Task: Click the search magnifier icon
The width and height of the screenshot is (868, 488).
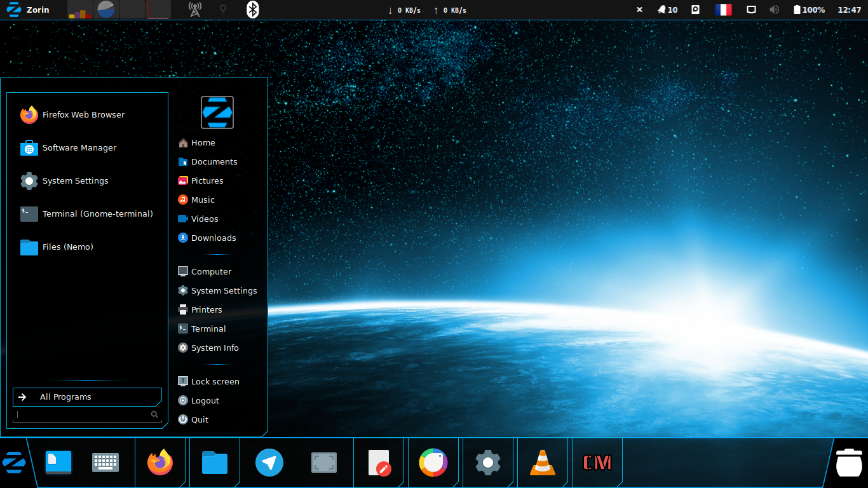Action: 154,415
